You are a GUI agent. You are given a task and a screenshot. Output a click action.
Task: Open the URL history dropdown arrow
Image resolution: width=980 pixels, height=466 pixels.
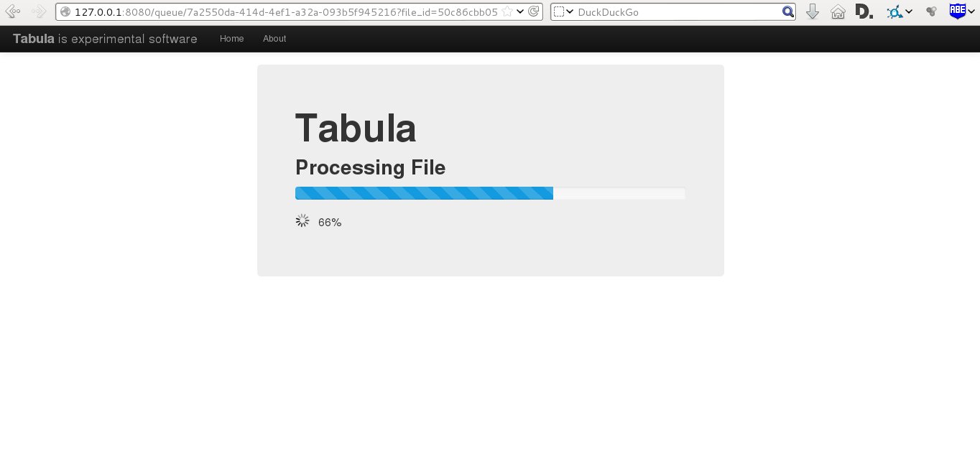coord(520,11)
